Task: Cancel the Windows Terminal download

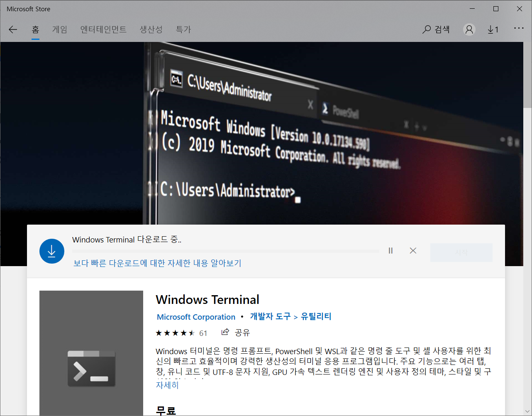Action: pyautogui.click(x=413, y=250)
